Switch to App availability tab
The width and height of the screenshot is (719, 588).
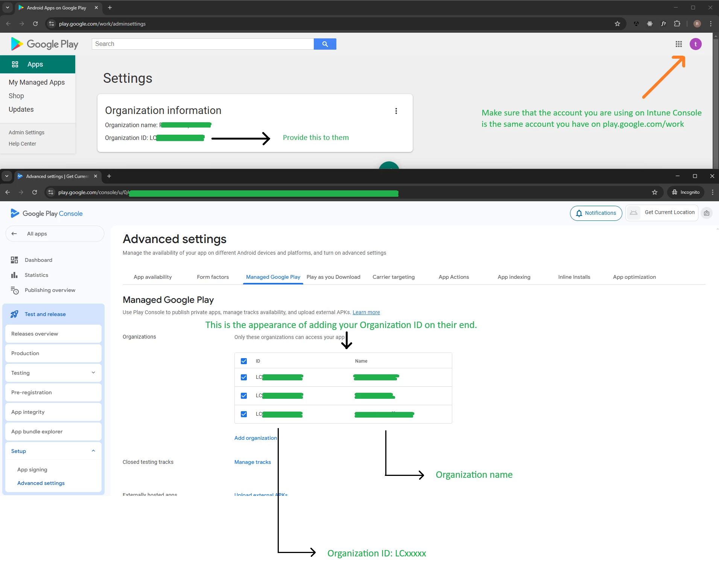click(x=153, y=277)
